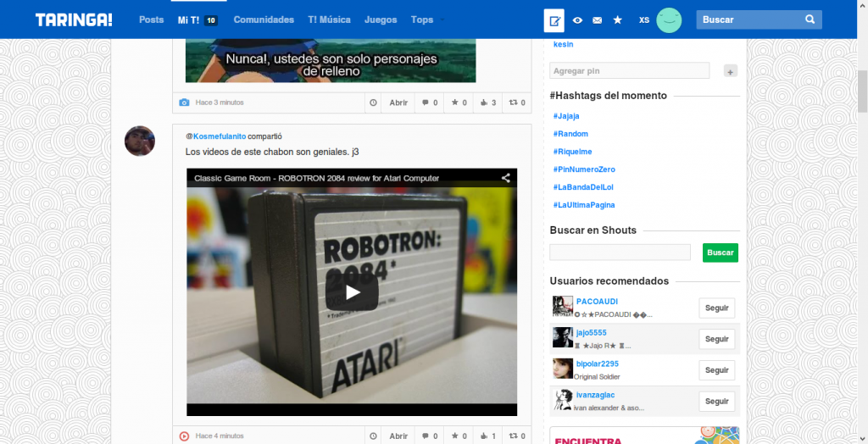Open hashtag #Riquelme
868x444 pixels.
(572, 152)
